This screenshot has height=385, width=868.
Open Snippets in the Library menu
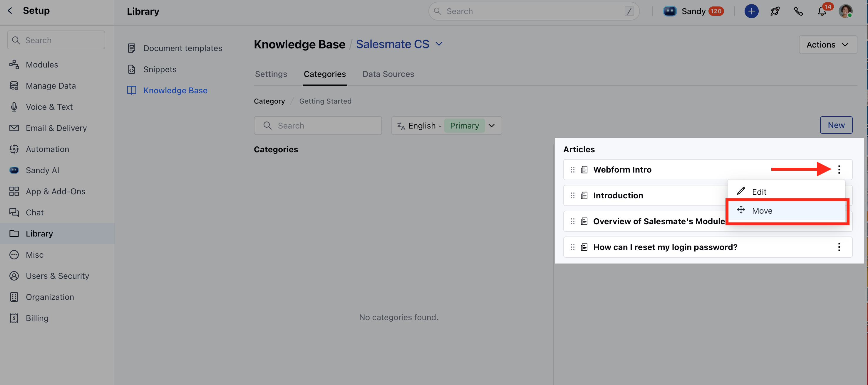(160, 69)
